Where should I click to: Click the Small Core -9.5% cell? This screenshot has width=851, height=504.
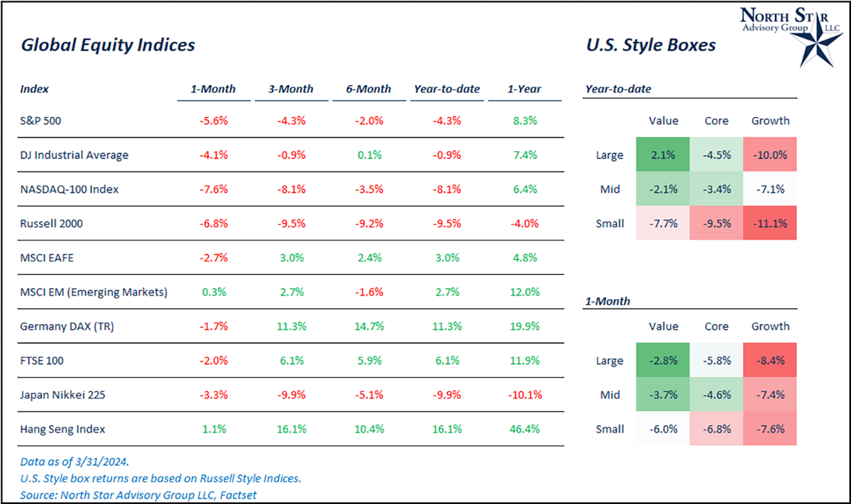click(716, 223)
